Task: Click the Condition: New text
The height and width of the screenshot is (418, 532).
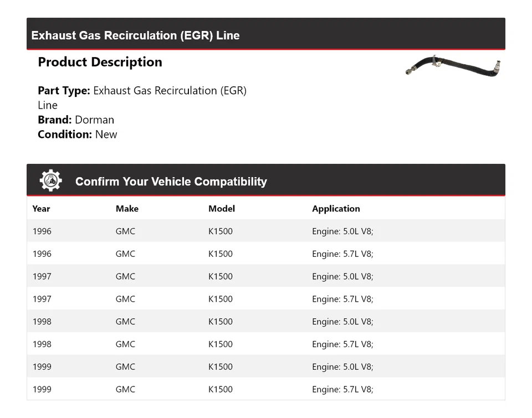Action: pos(78,135)
